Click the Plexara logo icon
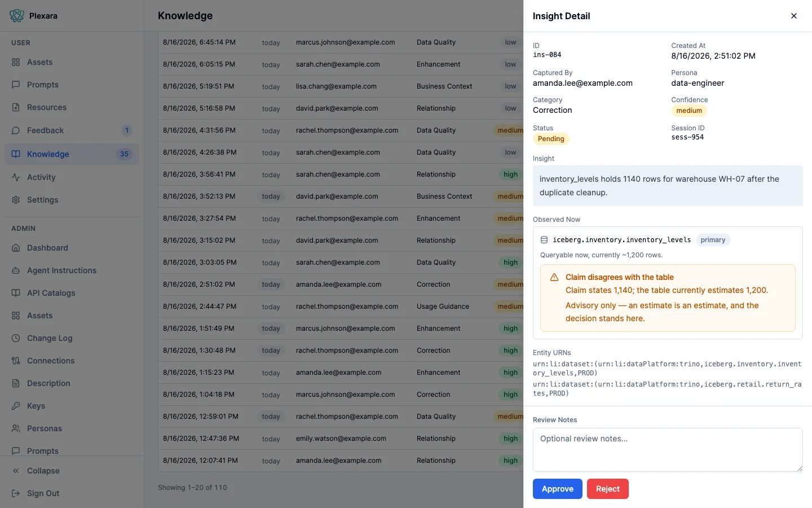812x508 pixels. (17, 16)
